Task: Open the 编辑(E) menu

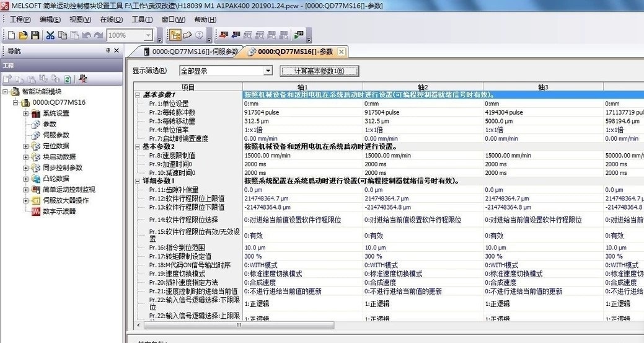Action: pyautogui.click(x=50, y=19)
